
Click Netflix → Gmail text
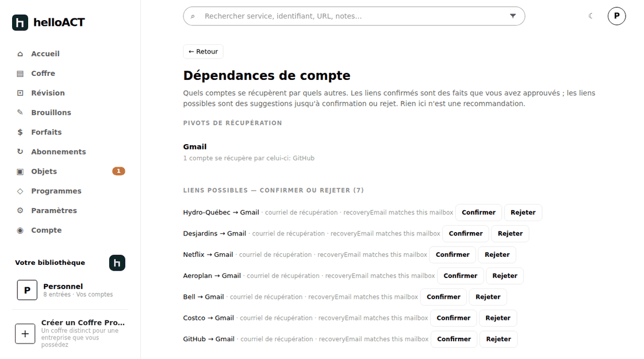pos(208,255)
